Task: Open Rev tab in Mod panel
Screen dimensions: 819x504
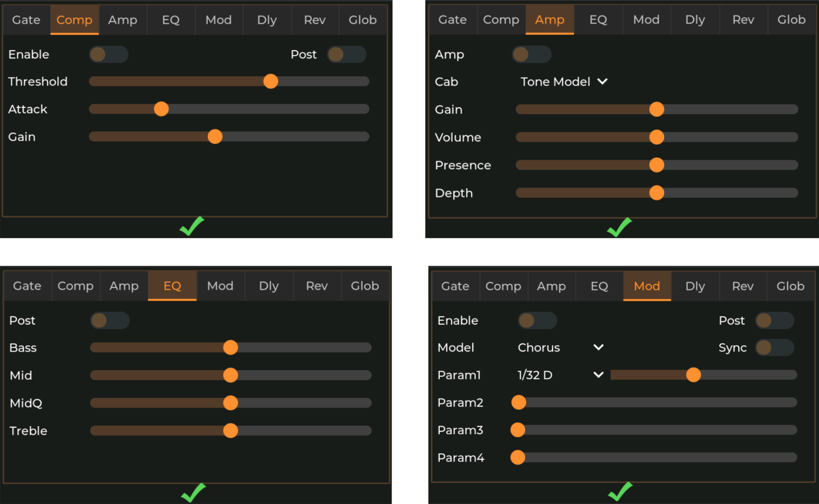Action: pyautogui.click(x=743, y=286)
